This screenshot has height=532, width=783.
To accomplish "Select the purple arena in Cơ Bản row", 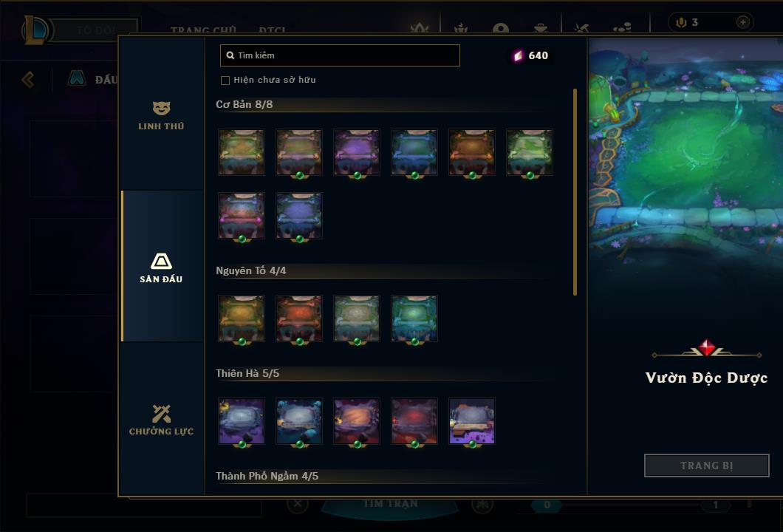I will click(x=357, y=152).
